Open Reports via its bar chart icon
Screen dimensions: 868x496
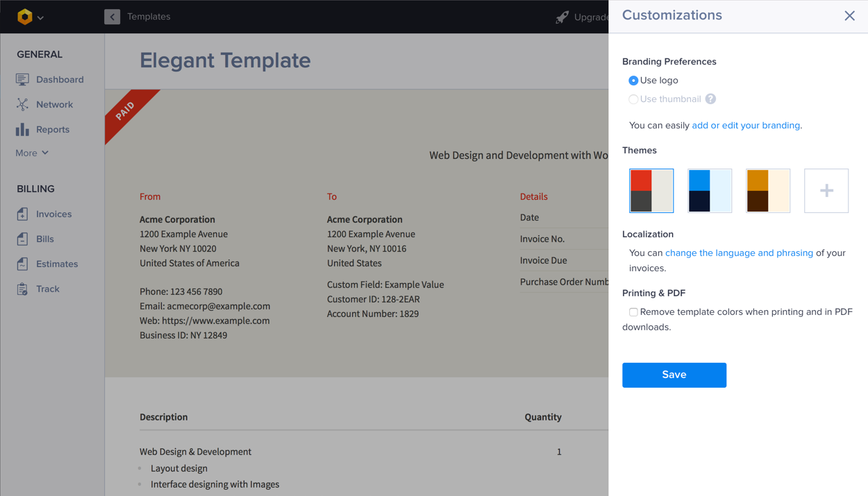[x=22, y=130]
